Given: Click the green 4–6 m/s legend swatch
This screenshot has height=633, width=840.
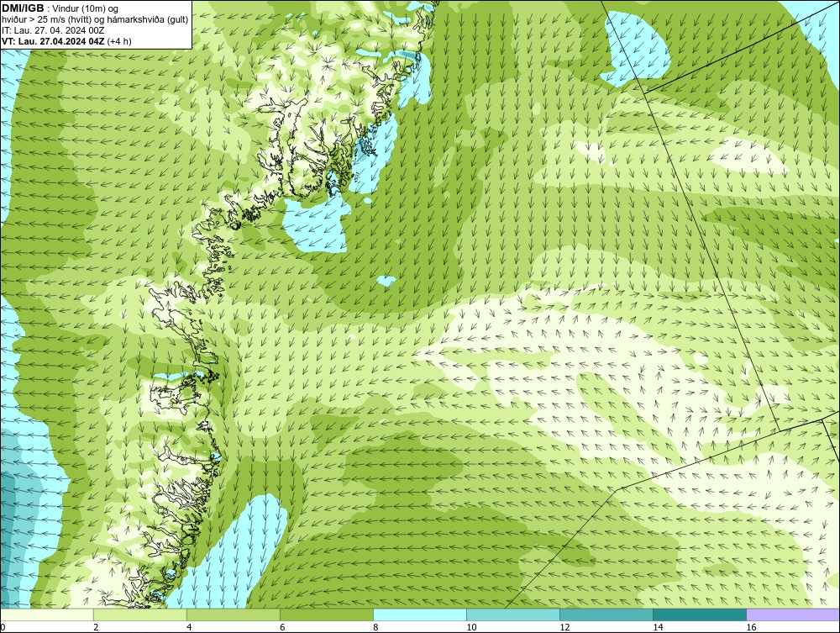Looking at the screenshot, I should coord(234,615).
